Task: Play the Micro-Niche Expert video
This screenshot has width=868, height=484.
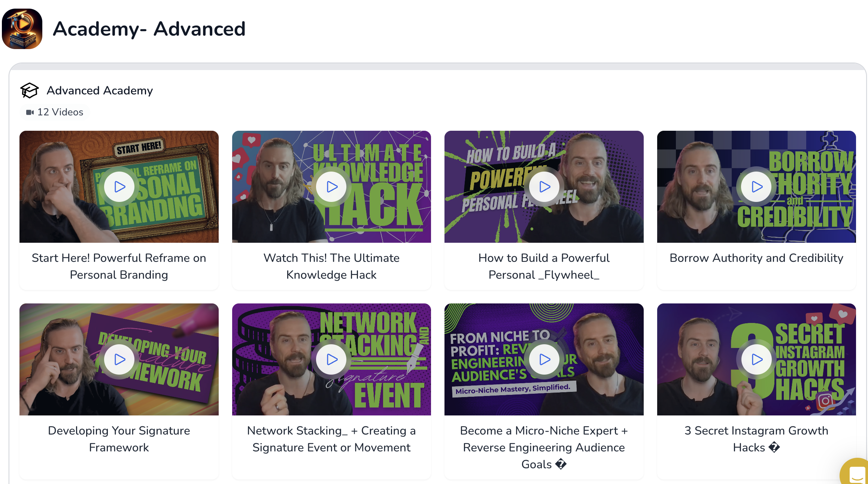Action: (544, 359)
